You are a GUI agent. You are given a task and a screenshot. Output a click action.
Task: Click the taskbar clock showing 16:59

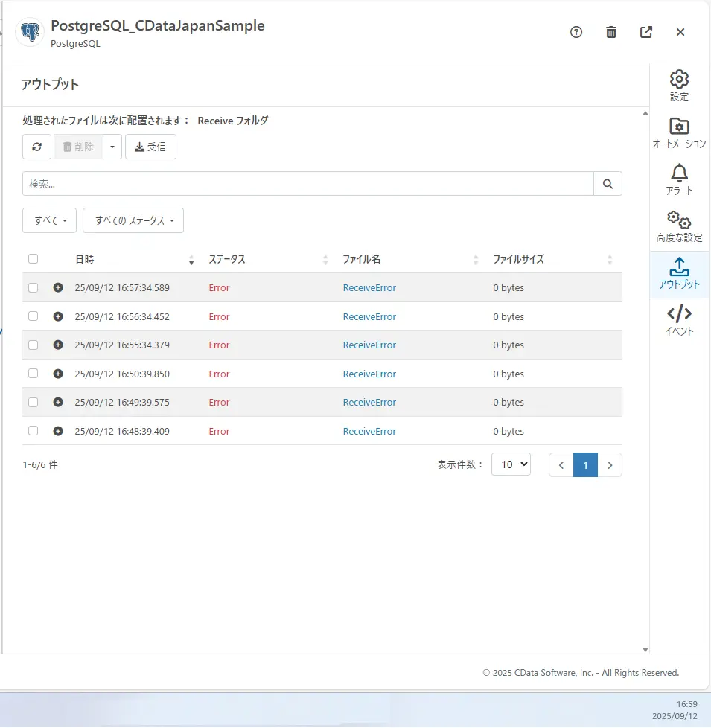(x=686, y=704)
